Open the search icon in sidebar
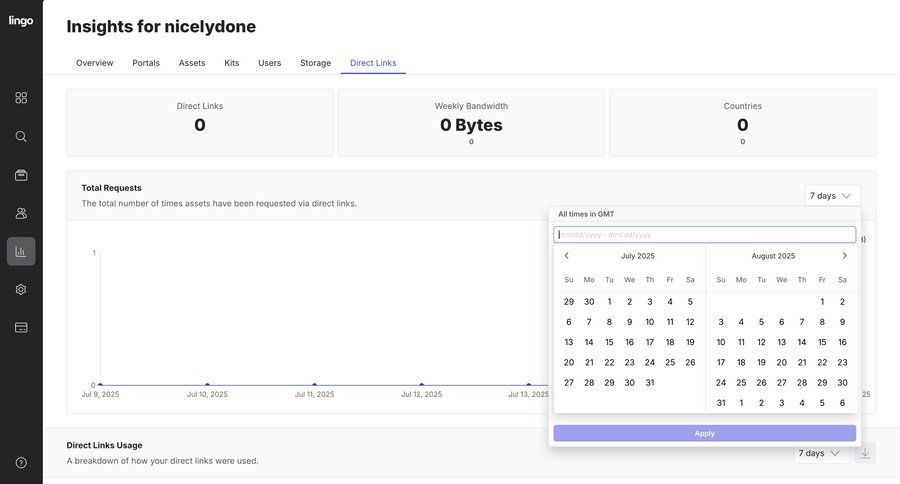The height and width of the screenshot is (484, 900). tap(21, 136)
